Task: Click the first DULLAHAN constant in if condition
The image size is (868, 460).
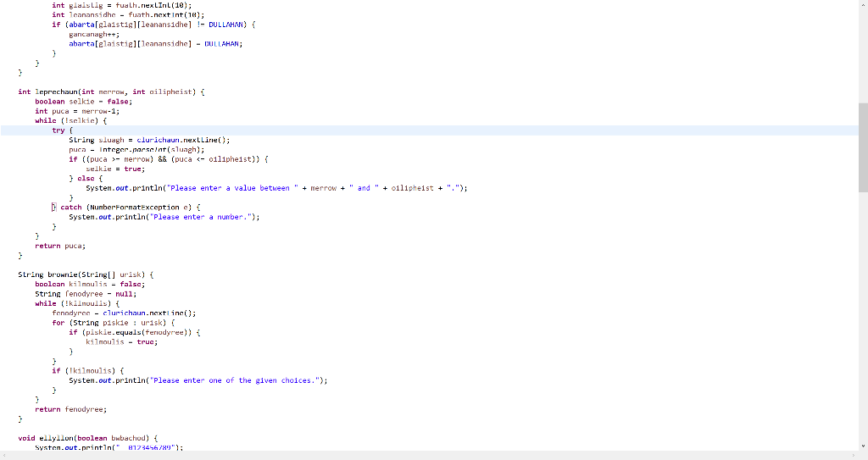Action: coord(225,25)
